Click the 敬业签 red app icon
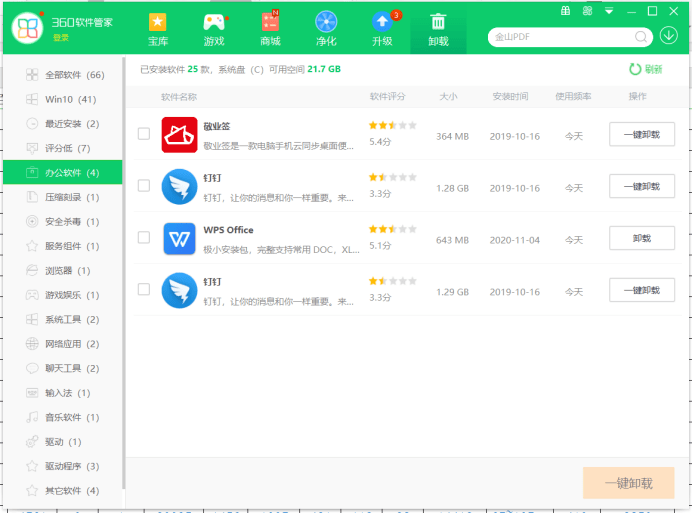The width and height of the screenshot is (692, 513). (x=179, y=135)
